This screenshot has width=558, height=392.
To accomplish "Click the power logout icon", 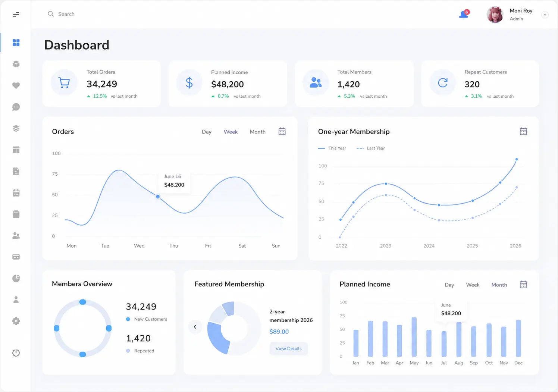I will (16, 352).
